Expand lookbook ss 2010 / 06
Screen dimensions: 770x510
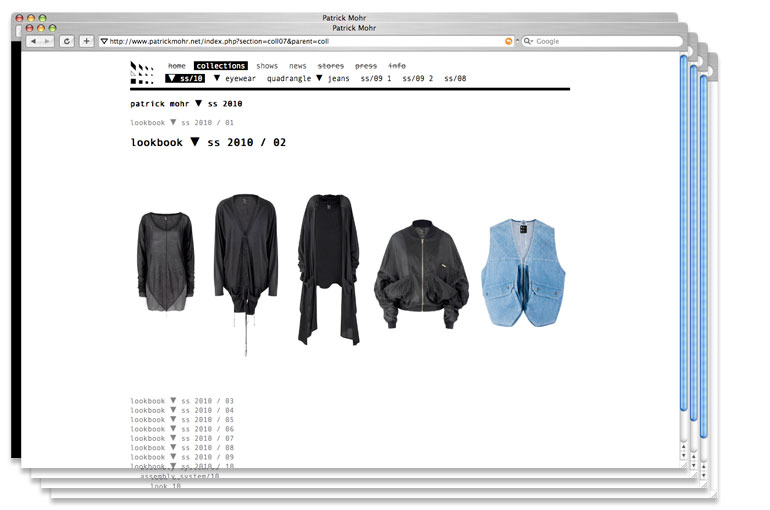click(x=182, y=429)
